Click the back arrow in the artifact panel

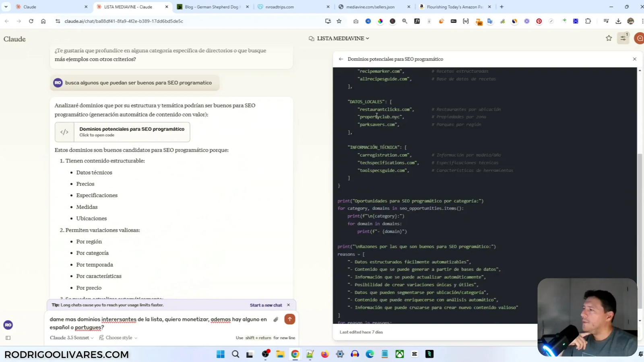pos(341,59)
